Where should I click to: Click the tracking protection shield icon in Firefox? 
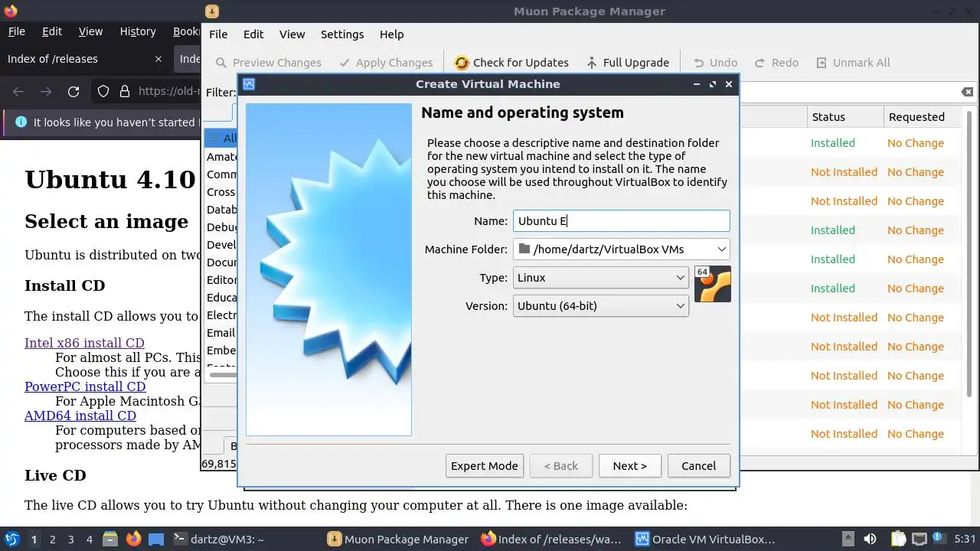point(103,92)
